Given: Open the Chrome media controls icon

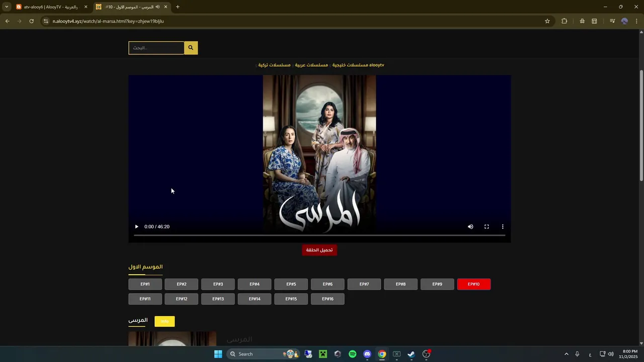Looking at the screenshot, I should [612, 21].
